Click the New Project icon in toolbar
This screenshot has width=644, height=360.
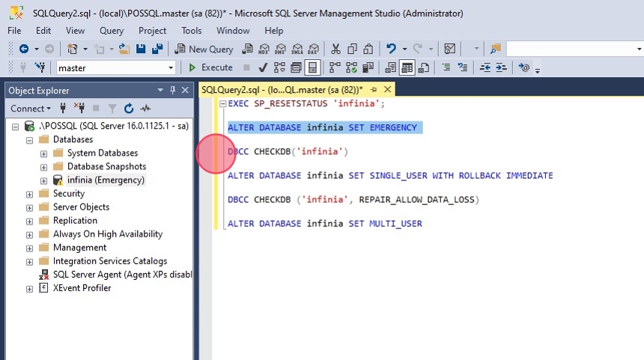click(73, 49)
